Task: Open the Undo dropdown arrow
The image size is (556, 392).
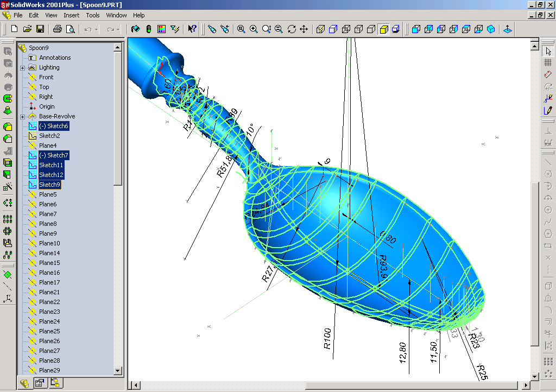Action: pyautogui.click(x=96, y=29)
